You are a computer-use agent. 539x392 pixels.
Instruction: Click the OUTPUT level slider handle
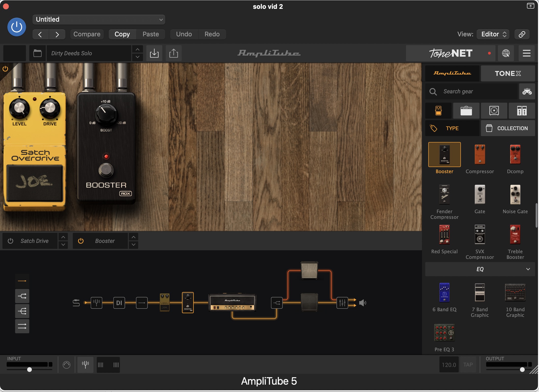pyautogui.click(x=522, y=370)
